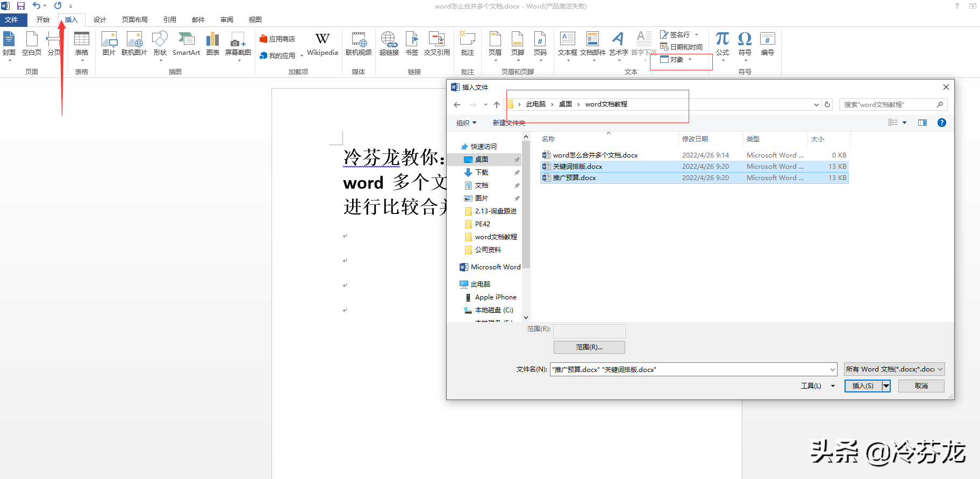Open the Object (对象) dropdown

click(x=690, y=60)
